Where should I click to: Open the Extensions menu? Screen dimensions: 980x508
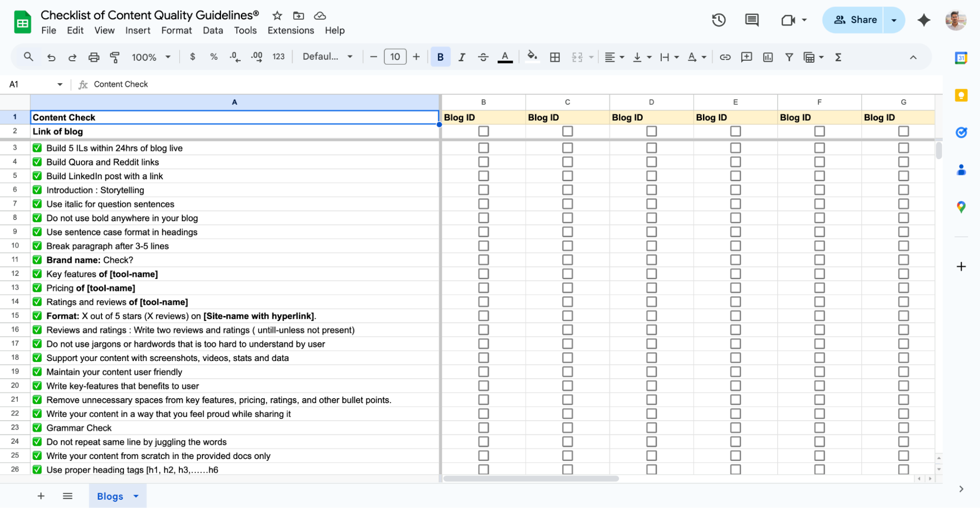pos(291,30)
